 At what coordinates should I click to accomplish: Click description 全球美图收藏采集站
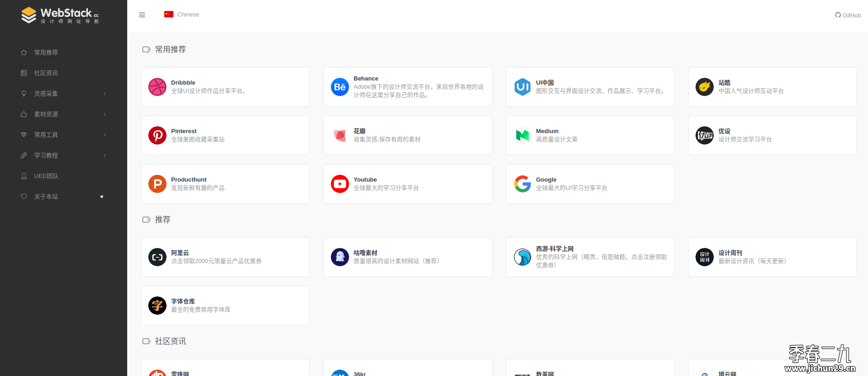tap(198, 140)
